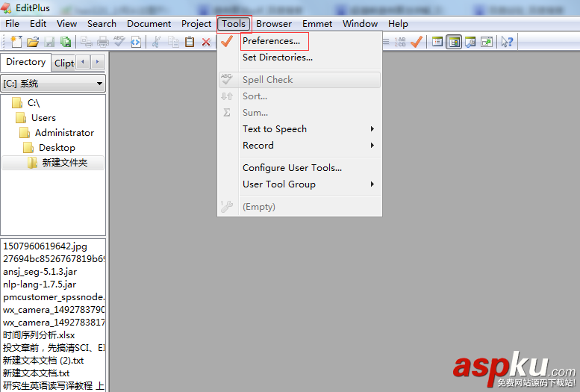Choose Preferences... from the Tools menu
This screenshot has width=580, height=392.
299,41
